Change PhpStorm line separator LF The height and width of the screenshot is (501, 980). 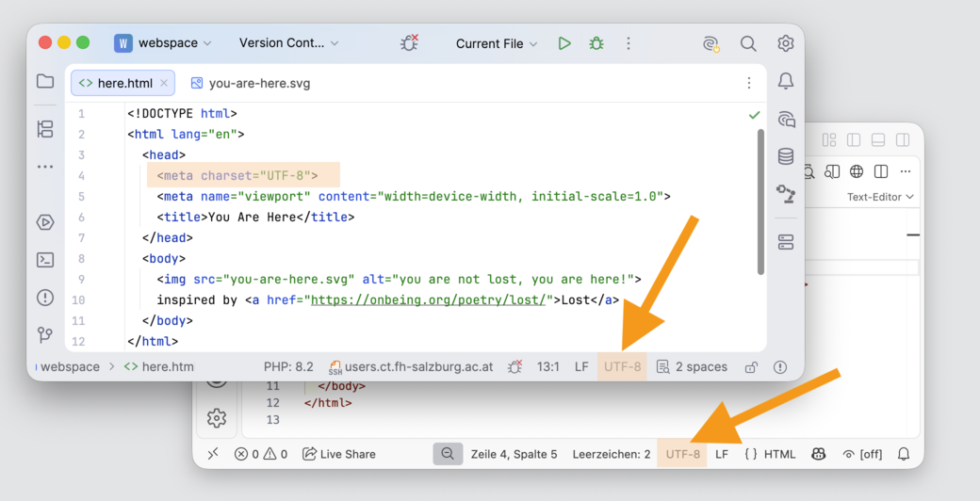[x=581, y=366]
